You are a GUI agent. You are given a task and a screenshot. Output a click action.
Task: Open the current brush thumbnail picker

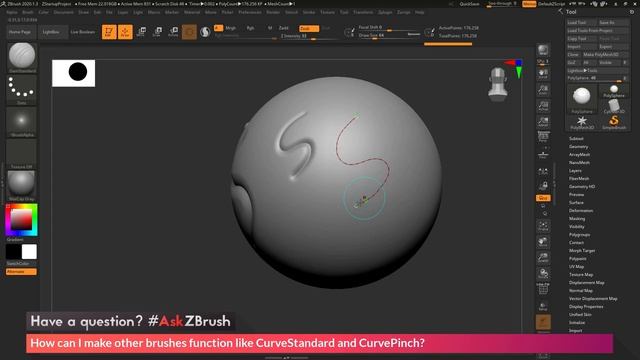coord(22,57)
